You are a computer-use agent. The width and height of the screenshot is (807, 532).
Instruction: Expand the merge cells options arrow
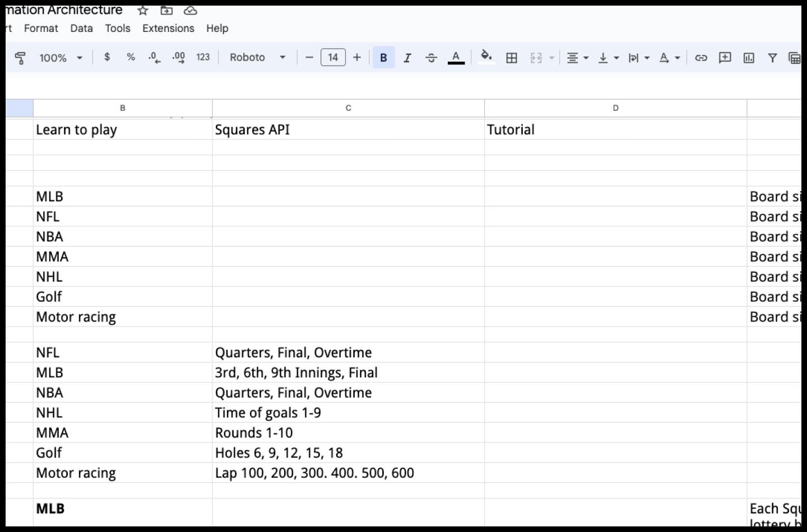coord(551,58)
